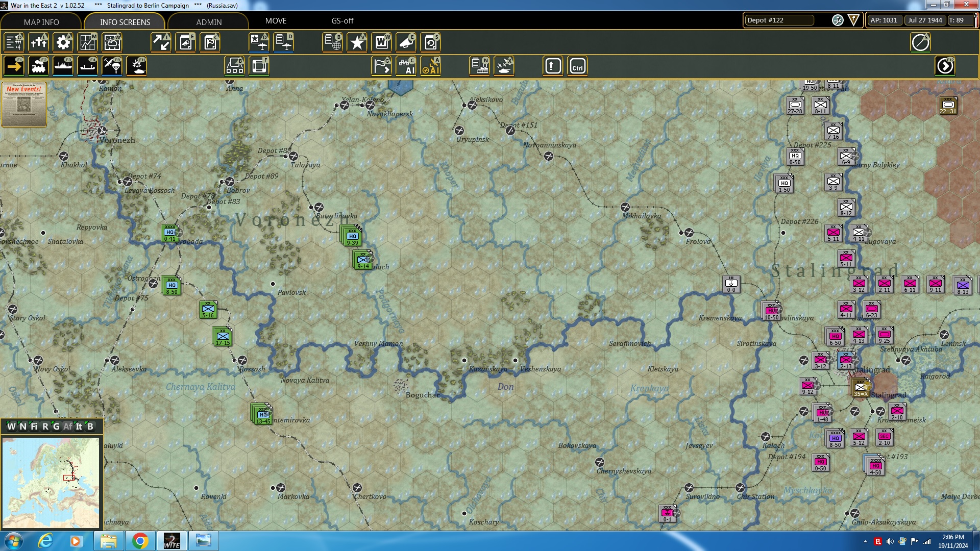Click the Depot #122 name field
This screenshot has width=980, height=551.
779,20
